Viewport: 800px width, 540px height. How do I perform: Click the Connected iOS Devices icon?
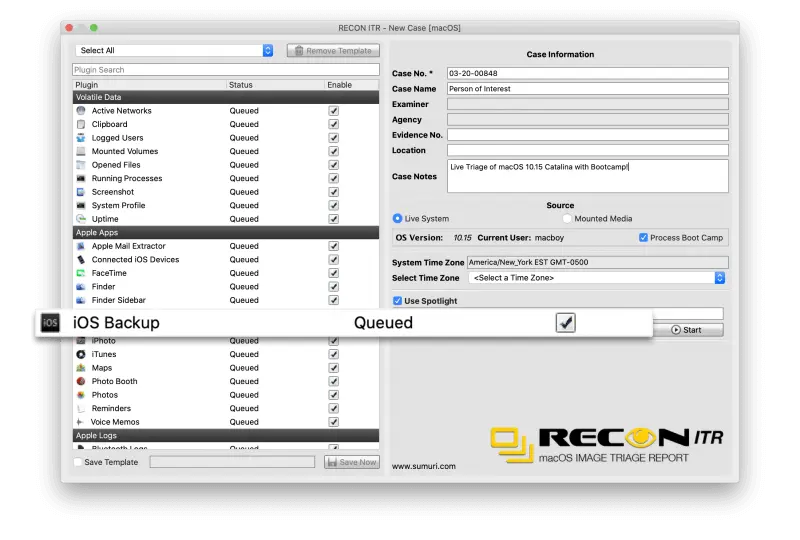click(81, 259)
